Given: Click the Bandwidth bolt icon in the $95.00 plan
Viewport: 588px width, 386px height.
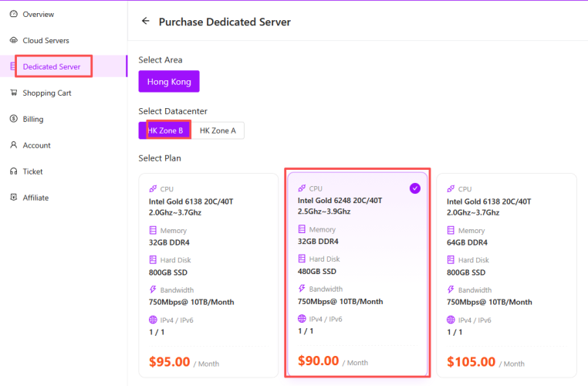Looking at the screenshot, I should click(x=153, y=289).
